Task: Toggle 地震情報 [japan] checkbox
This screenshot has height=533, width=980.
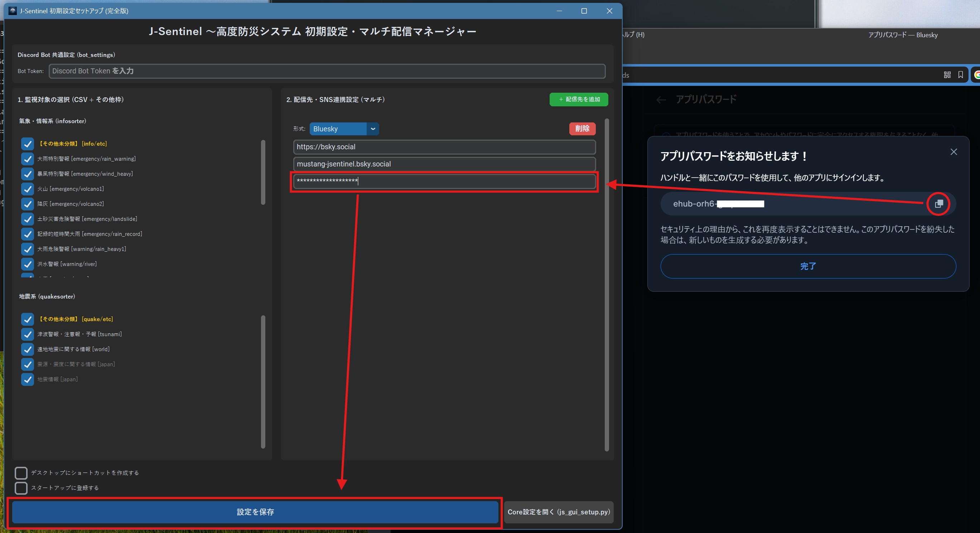Action: (27, 379)
